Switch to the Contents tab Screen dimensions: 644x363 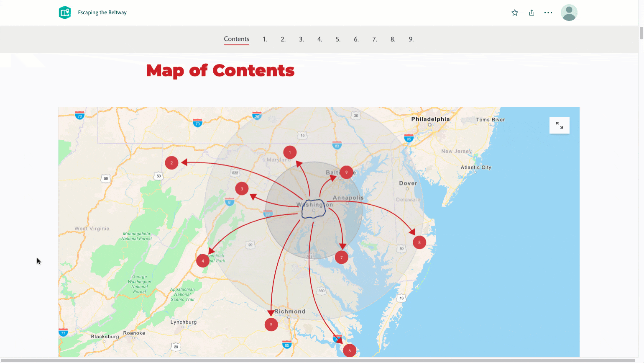(x=236, y=39)
